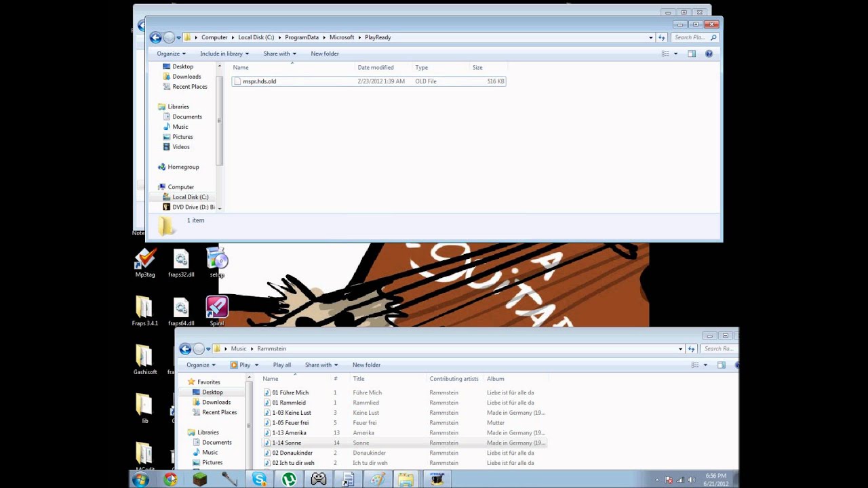Refresh the PlayReady folder address bar
This screenshot has width=868, height=488.
pos(662,38)
